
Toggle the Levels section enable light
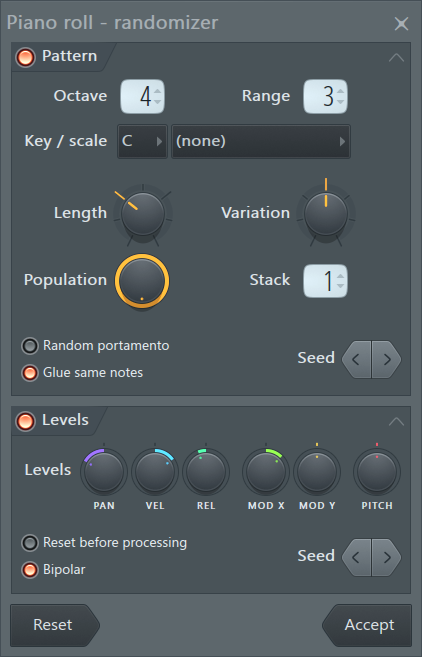pyautogui.click(x=25, y=421)
